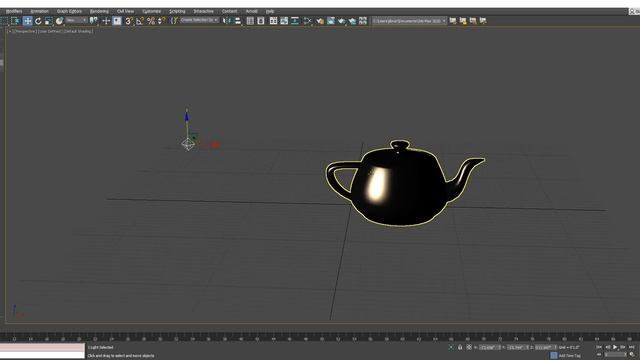Click the Mirror tool icon
640x360 pixels.
[x=227, y=21]
